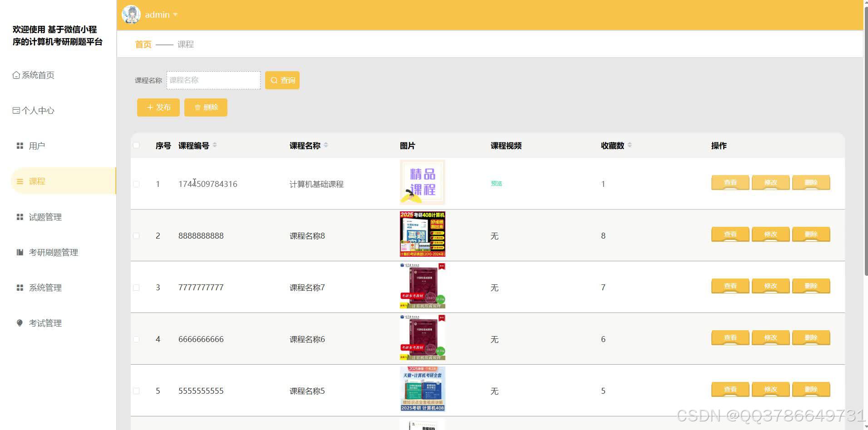
Task: Open 个人中心 from the sidebar menu
Action: (x=33, y=110)
